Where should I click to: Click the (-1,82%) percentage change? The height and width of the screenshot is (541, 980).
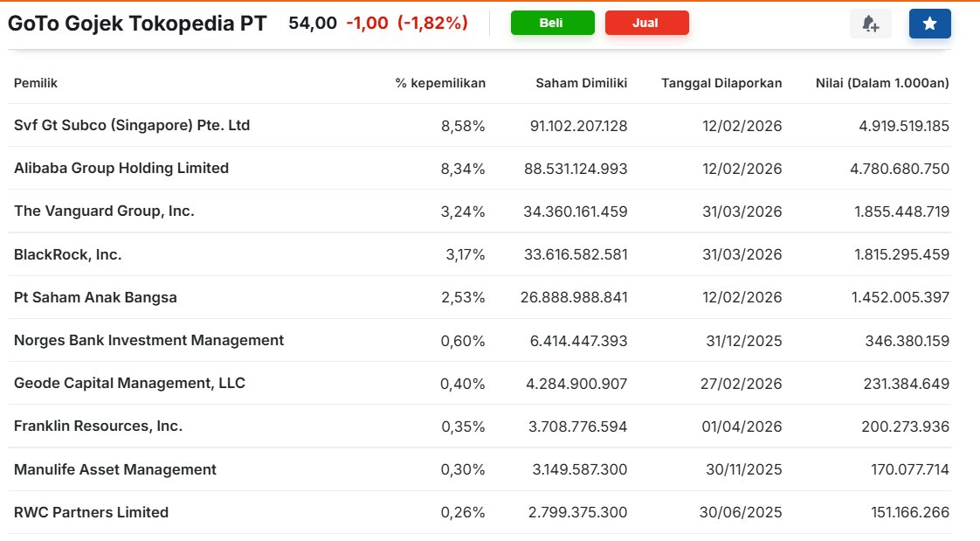tap(432, 23)
